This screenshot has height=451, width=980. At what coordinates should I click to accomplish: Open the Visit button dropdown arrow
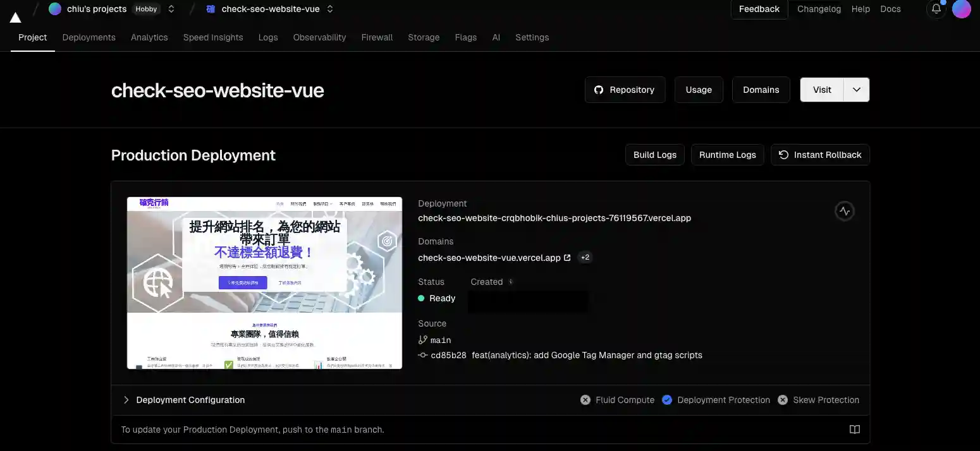click(x=856, y=90)
